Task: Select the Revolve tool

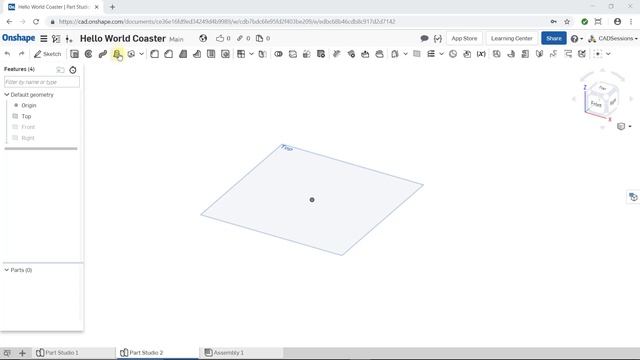Action: [x=89, y=54]
